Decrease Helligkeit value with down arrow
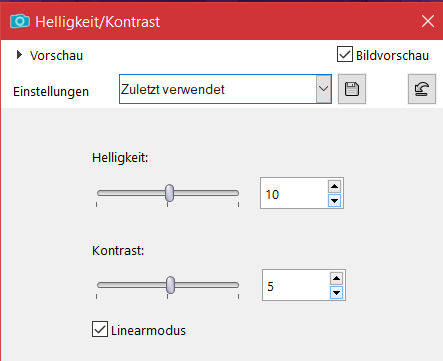The height and width of the screenshot is (361, 443). click(334, 201)
